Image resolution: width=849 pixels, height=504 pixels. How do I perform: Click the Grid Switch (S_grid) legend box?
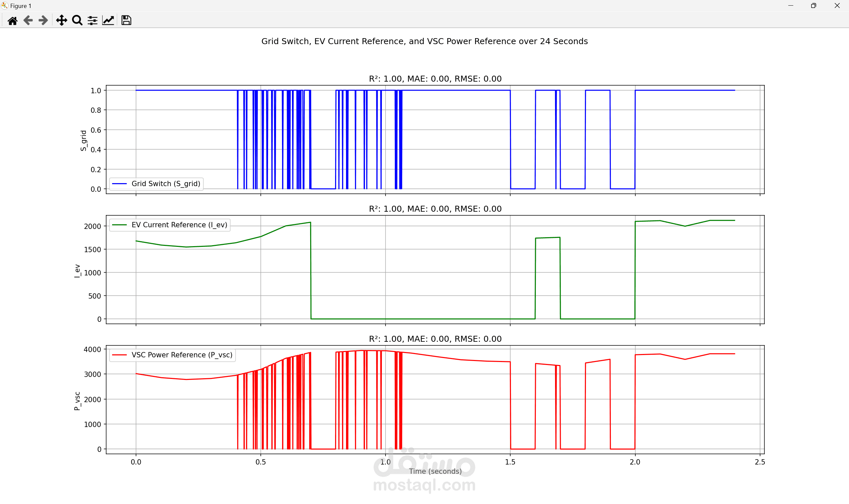click(x=156, y=184)
